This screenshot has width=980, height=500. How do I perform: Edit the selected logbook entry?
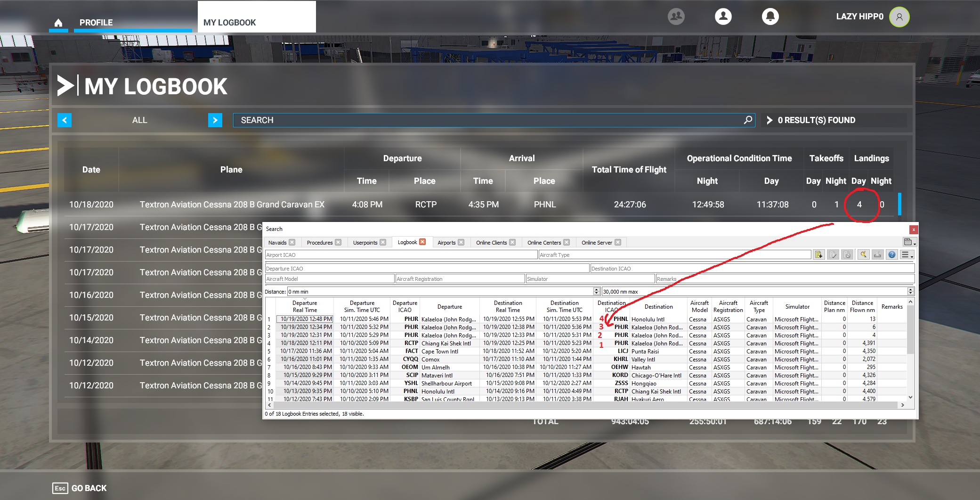tap(833, 254)
